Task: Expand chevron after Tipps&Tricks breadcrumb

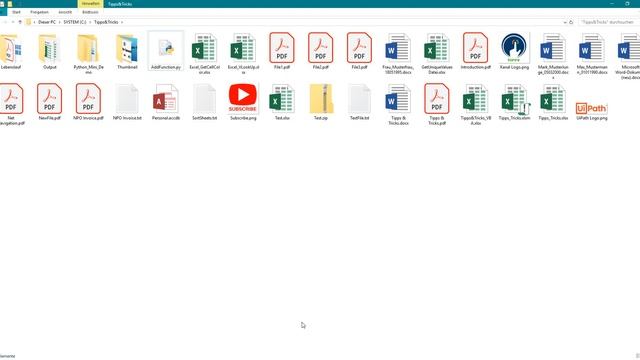Action: tap(122, 22)
